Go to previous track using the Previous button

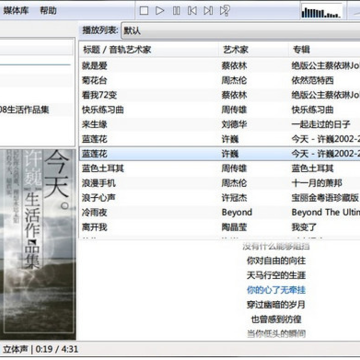pyautogui.click(x=192, y=11)
